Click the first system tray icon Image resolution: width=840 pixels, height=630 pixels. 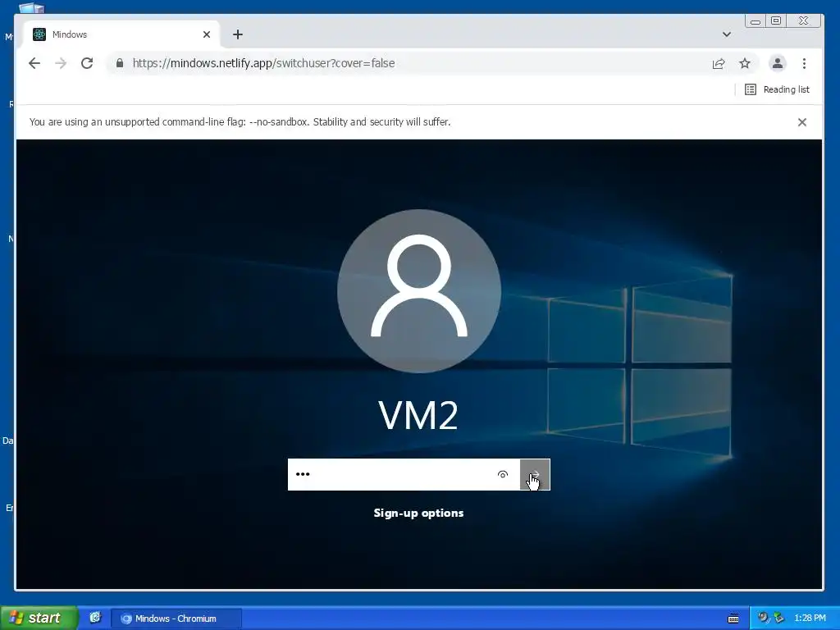pyautogui.click(x=762, y=618)
